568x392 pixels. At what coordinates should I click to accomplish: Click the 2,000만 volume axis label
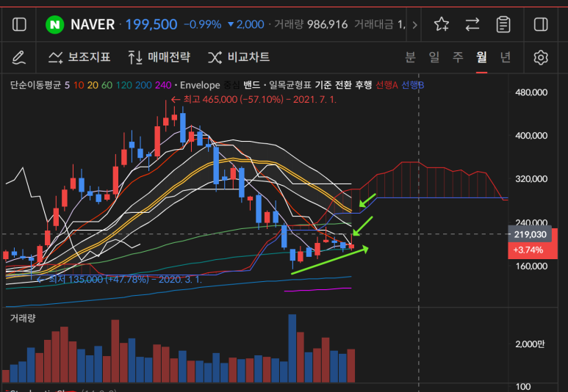tap(530, 344)
